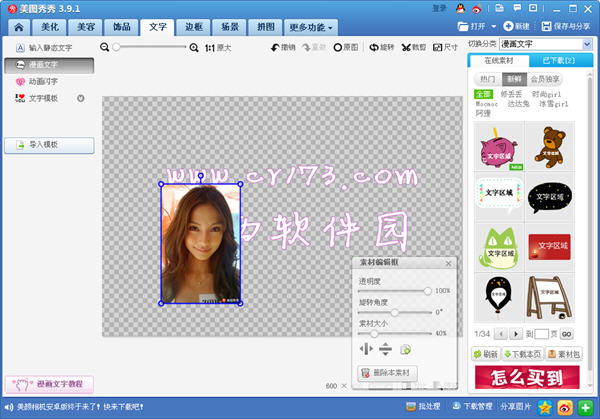600x419 pixels.
Task: Expand the 更多功能 dropdown
Action: point(311,27)
